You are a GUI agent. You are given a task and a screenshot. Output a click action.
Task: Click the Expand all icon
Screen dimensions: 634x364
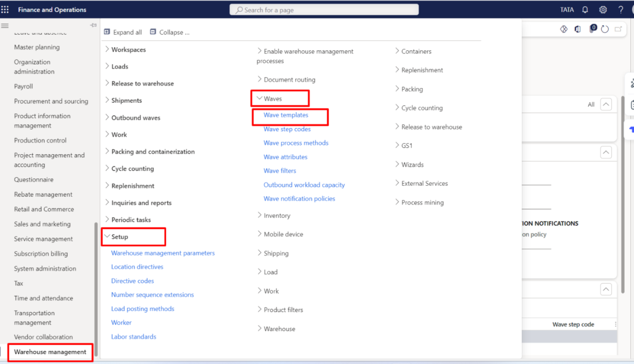pos(107,32)
